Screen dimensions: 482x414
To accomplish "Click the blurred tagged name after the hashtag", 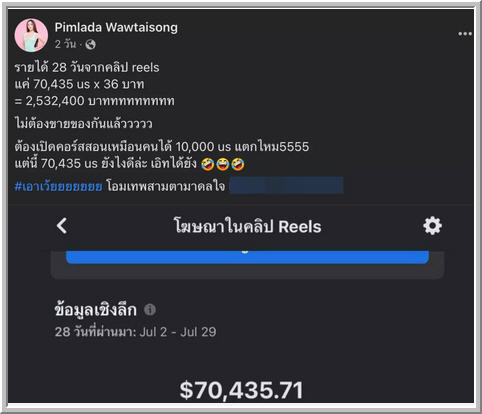I will [x=287, y=185].
